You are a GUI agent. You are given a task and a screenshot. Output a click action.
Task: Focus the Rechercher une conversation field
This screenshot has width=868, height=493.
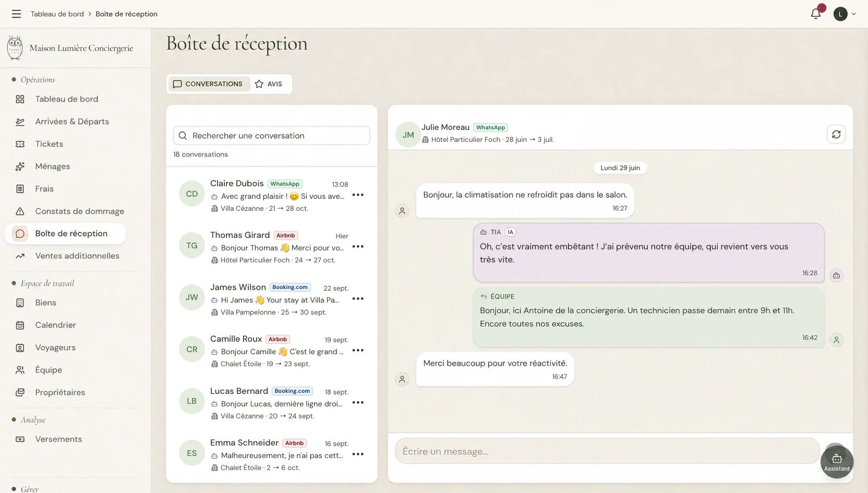coord(272,136)
